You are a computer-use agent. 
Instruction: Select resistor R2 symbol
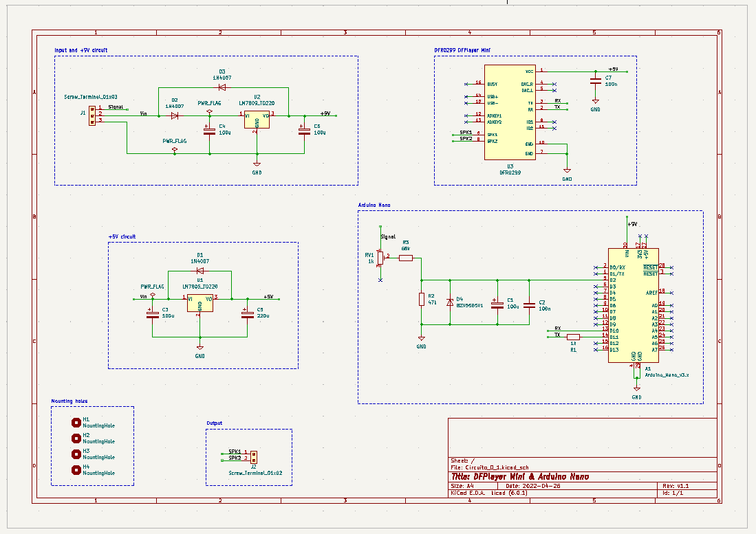422,299
